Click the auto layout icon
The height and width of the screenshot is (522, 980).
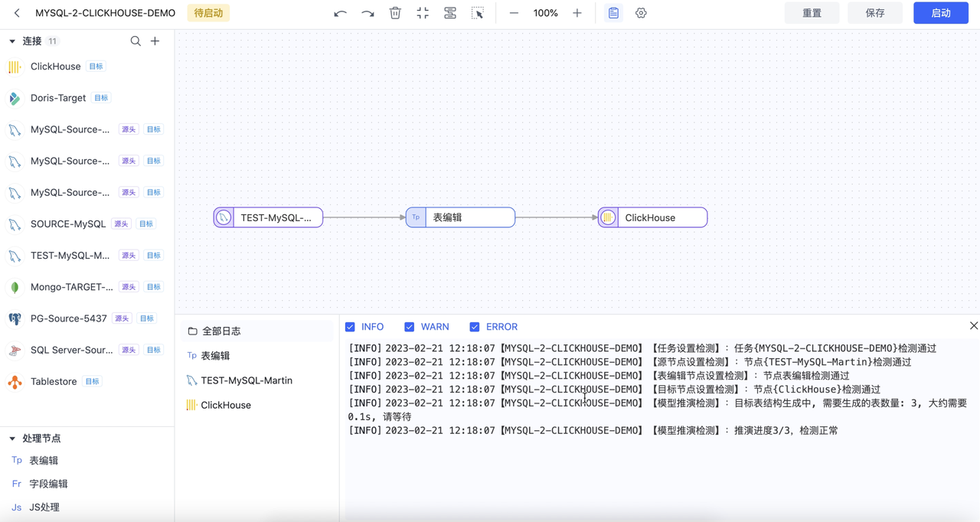(x=450, y=13)
